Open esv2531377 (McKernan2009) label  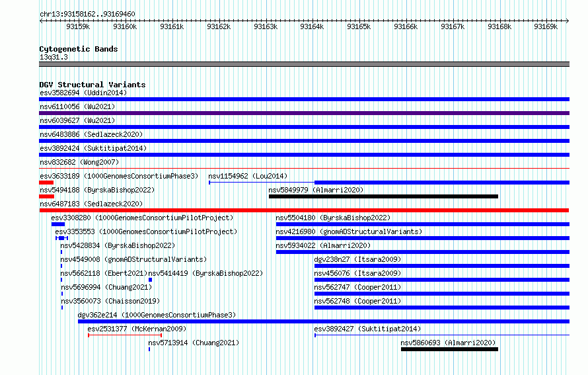point(137,329)
